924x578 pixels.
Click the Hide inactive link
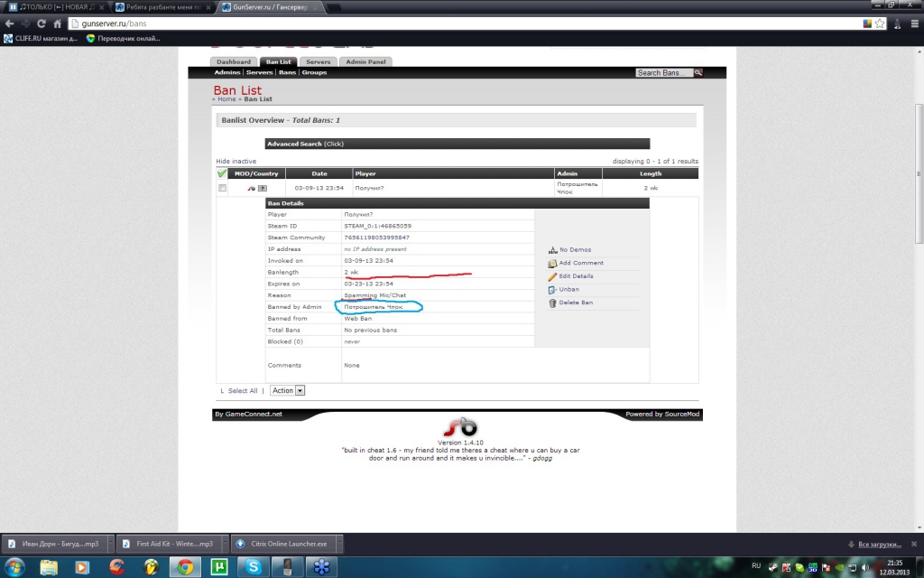coord(236,161)
